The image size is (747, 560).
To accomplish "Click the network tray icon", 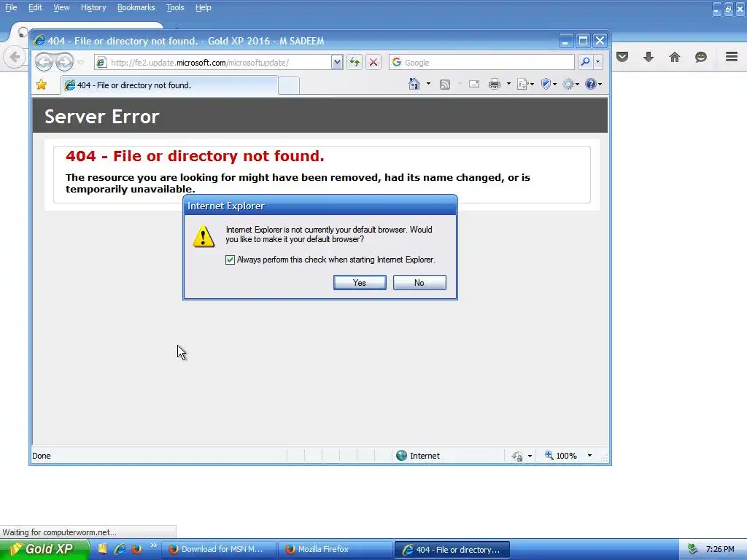I will (692, 550).
